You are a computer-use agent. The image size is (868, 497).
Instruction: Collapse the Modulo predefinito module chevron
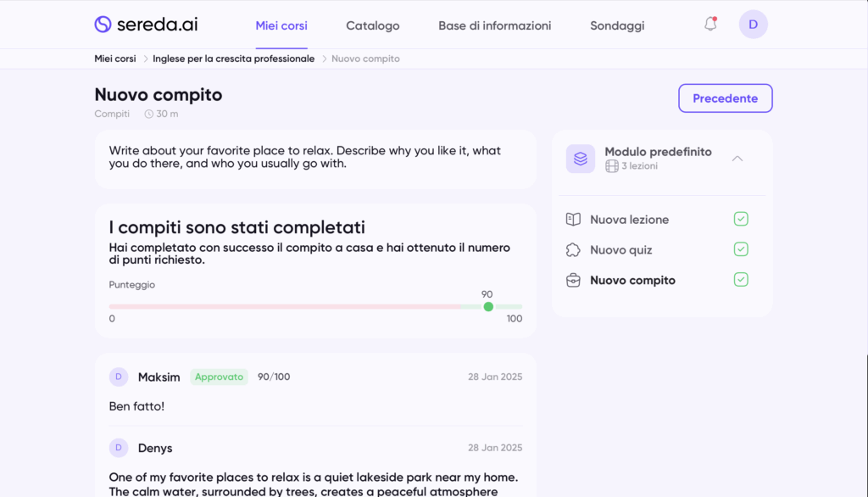click(737, 159)
